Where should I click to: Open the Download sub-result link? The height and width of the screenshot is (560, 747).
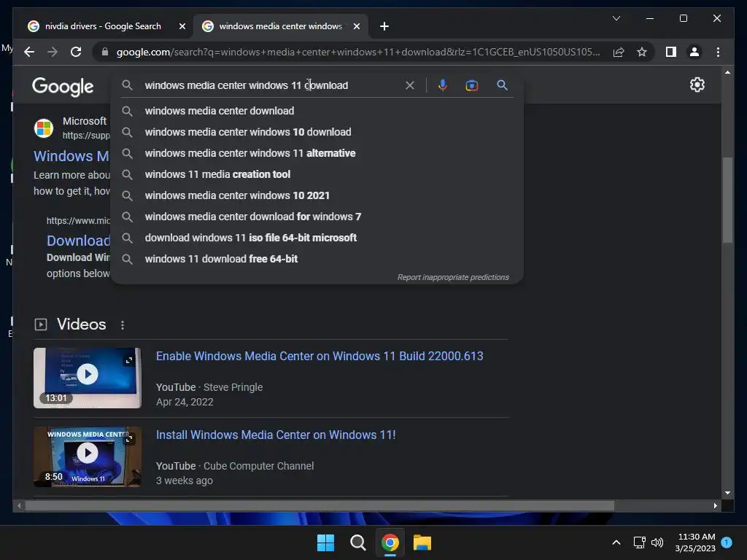coord(78,241)
